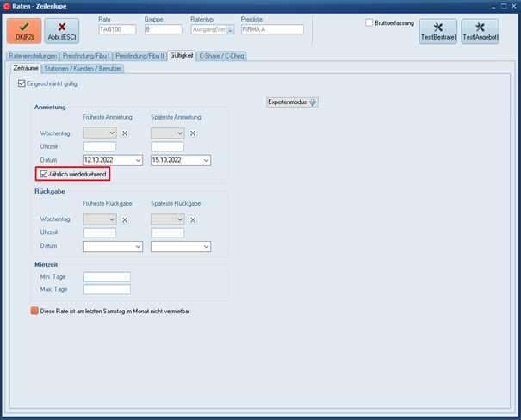Click the Expertenmodus button

[x=293, y=102]
